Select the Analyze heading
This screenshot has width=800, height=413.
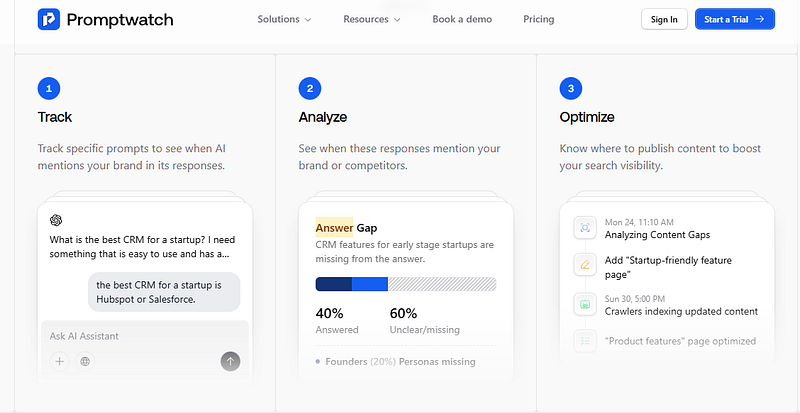tap(322, 117)
